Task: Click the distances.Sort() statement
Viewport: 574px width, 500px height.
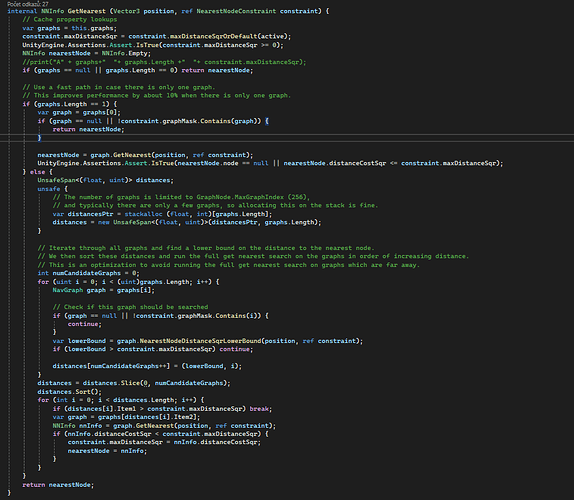Action: pos(70,392)
